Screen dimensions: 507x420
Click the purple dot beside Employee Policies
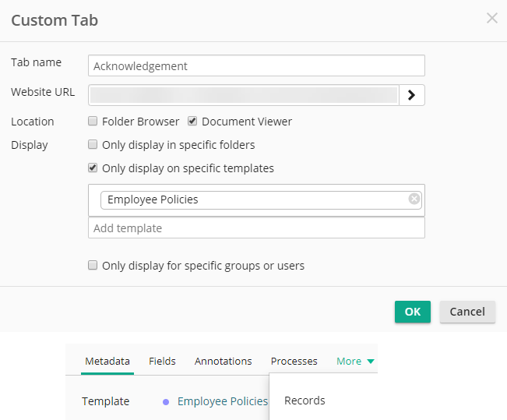point(166,402)
